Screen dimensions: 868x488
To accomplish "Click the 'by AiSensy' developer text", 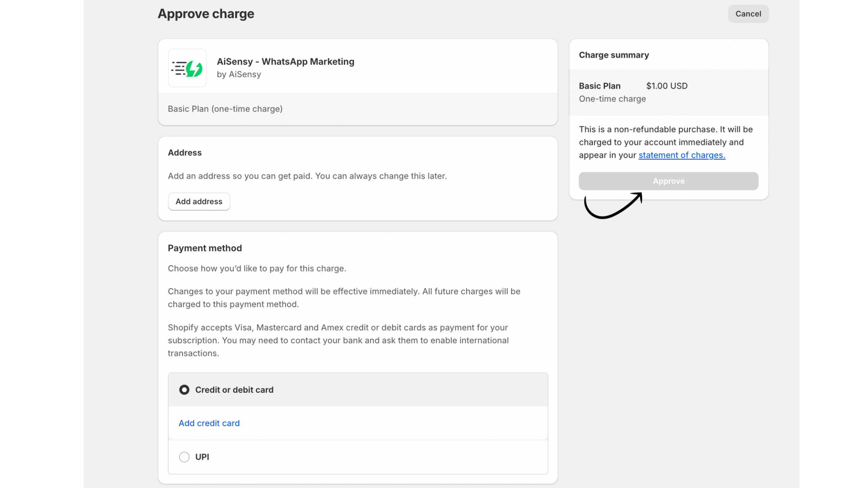I will [x=239, y=74].
